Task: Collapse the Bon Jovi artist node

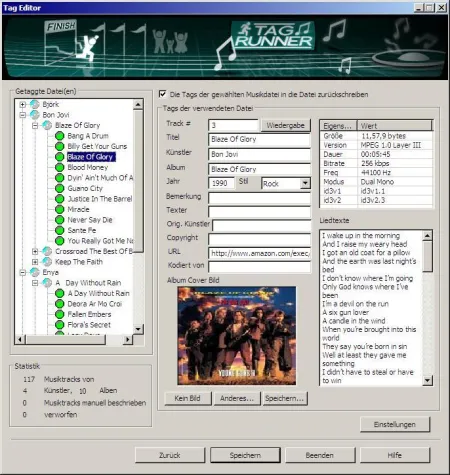Action: 22,115
